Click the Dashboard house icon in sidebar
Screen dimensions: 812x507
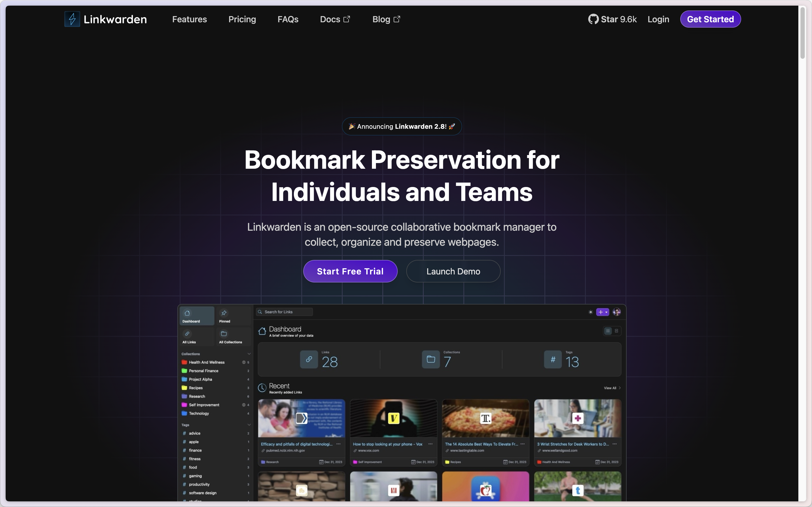coord(187,313)
